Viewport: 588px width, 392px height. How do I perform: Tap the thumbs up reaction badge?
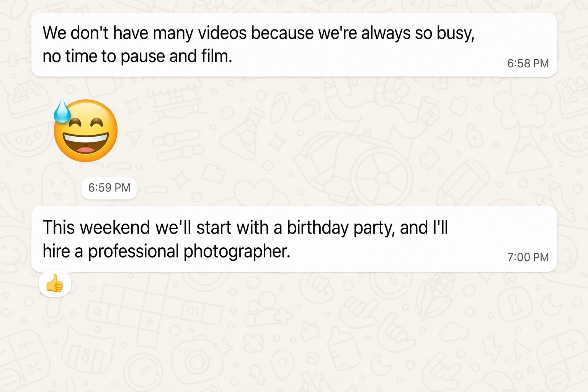(x=55, y=284)
